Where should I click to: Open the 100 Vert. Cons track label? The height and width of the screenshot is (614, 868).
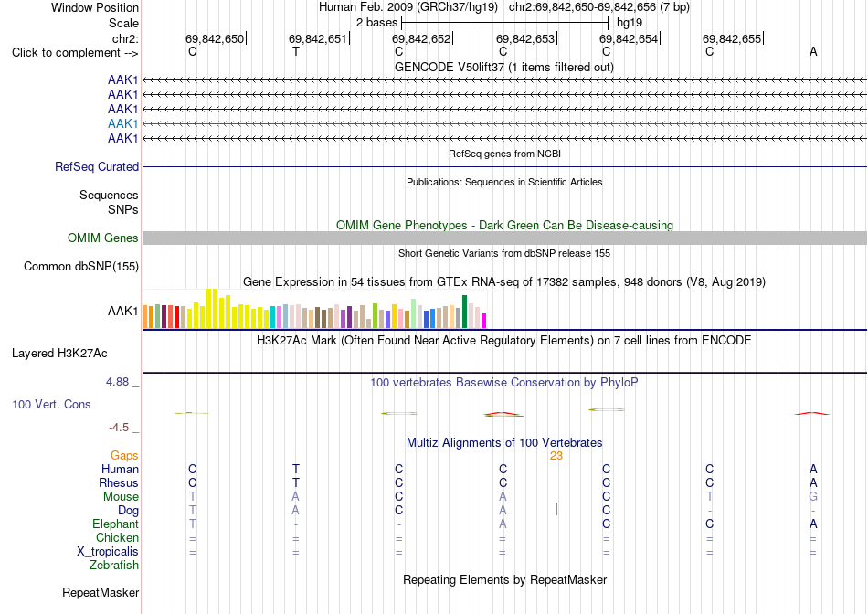51,404
